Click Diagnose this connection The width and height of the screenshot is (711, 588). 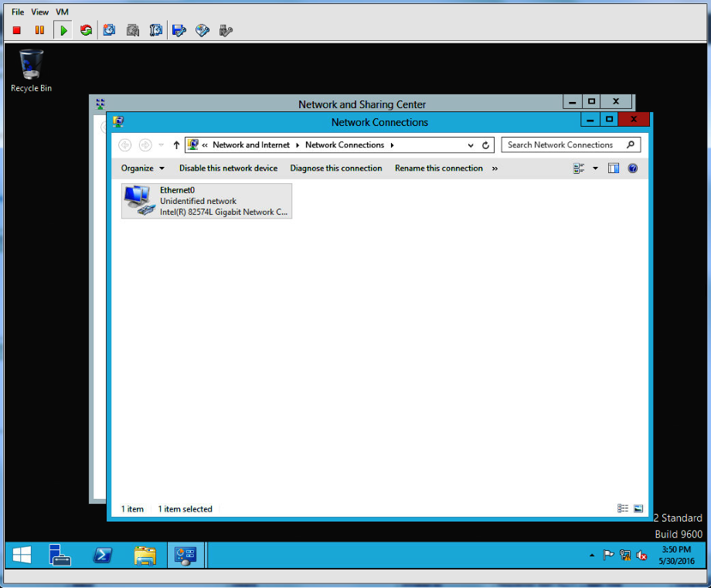point(335,168)
